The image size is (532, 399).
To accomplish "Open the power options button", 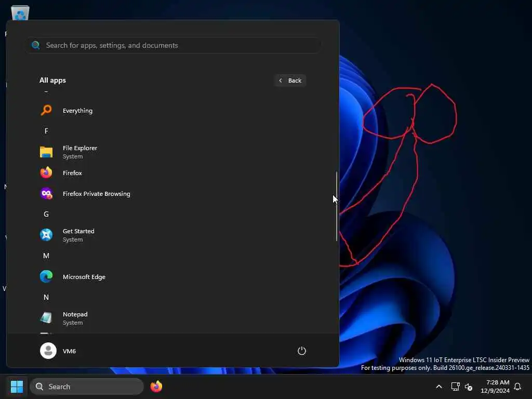I will pos(302,351).
